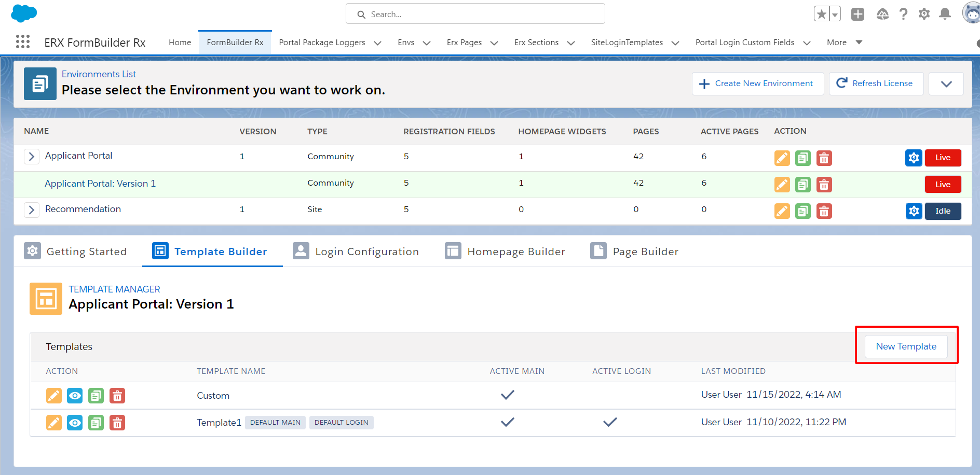This screenshot has height=475, width=980.
Task: Click the clone icon for Recommendation environment
Action: coord(802,211)
